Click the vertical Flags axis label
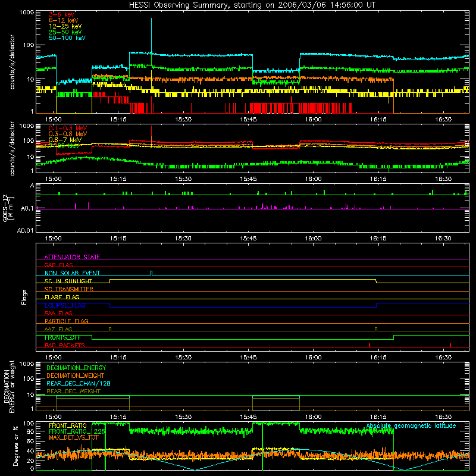476x476 pixels. 24,297
